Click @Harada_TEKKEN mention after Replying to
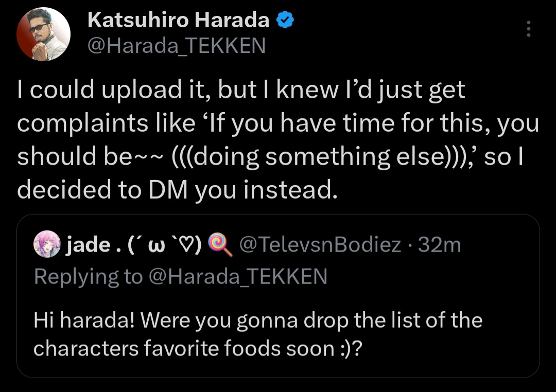Viewport: 556px width, 392px height. click(x=237, y=276)
